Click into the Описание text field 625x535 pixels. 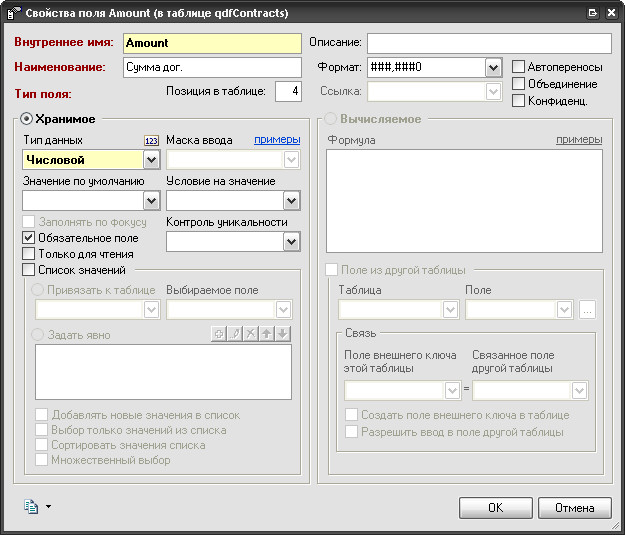[x=488, y=44]
